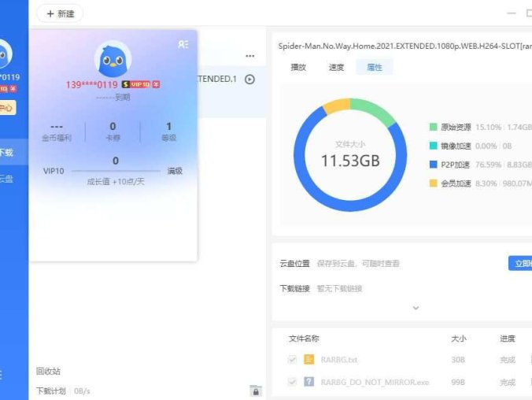Click the Spider-Man.No.Way.Home file title
This screenshot has width=532, height=400.
(x=405, y=46)
